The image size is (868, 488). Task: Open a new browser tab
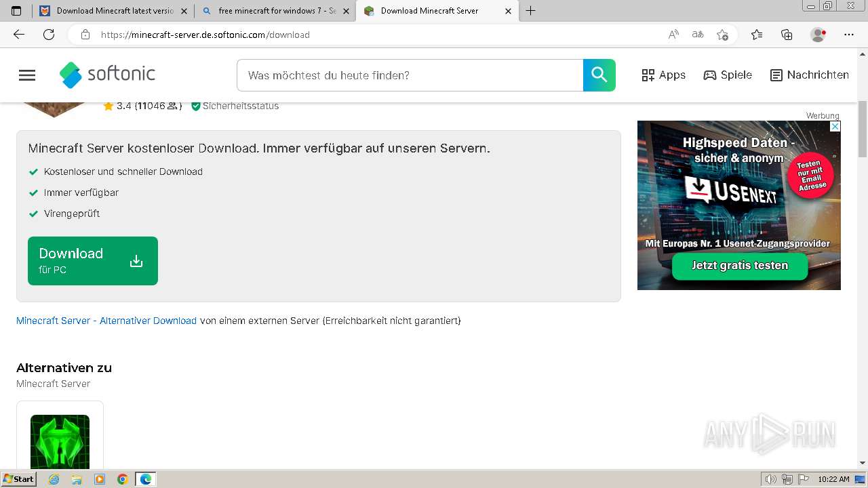point(531,11)
